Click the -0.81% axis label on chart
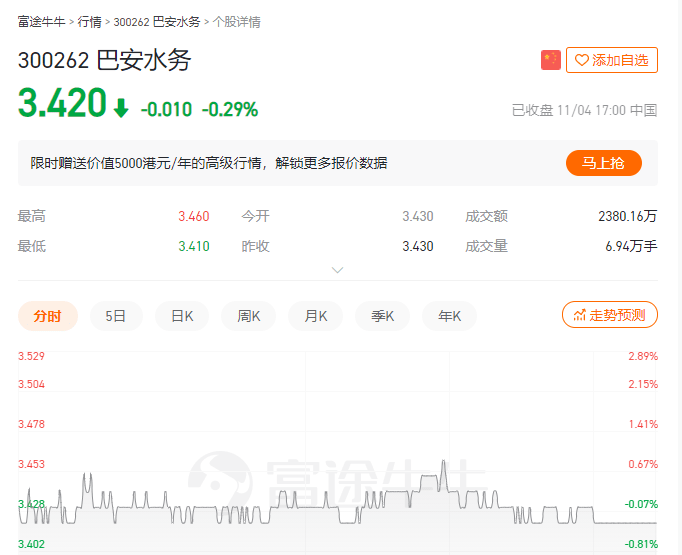This screenshot has height=555, width=682. pyautogui.click(x=641, y=544)
